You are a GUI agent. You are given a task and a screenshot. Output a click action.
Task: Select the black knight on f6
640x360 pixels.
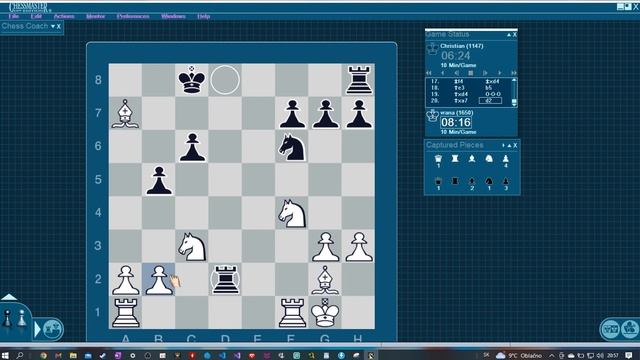[x=292, y=147]
